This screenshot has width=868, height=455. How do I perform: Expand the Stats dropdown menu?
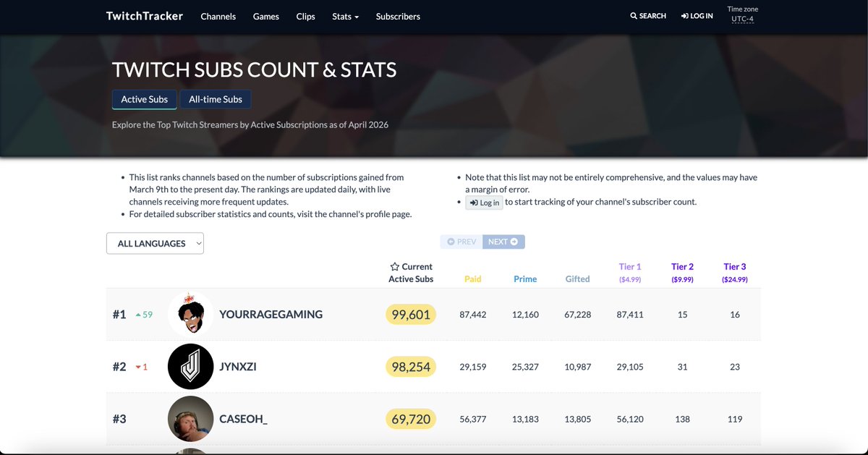coord(346,16)
